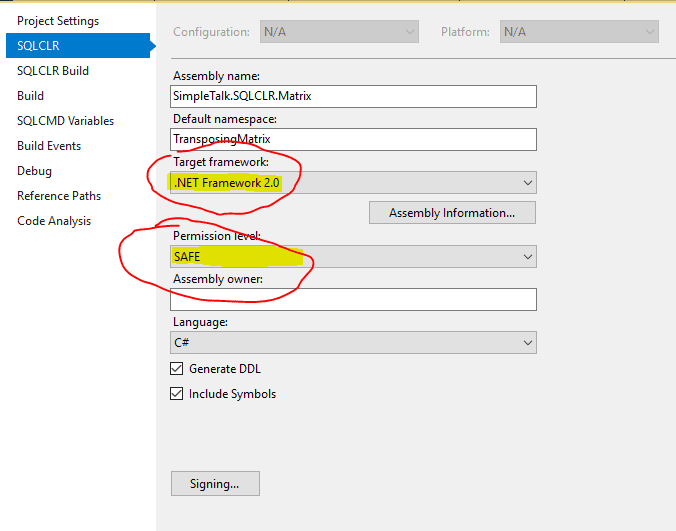Toggle the Generate DDL checkbox
The width and height of the screenshot is (676, 531).
coord(176,369)
